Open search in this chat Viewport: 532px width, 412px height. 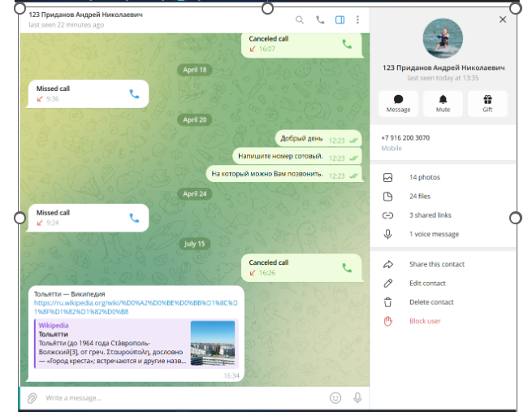coord(300,20)
